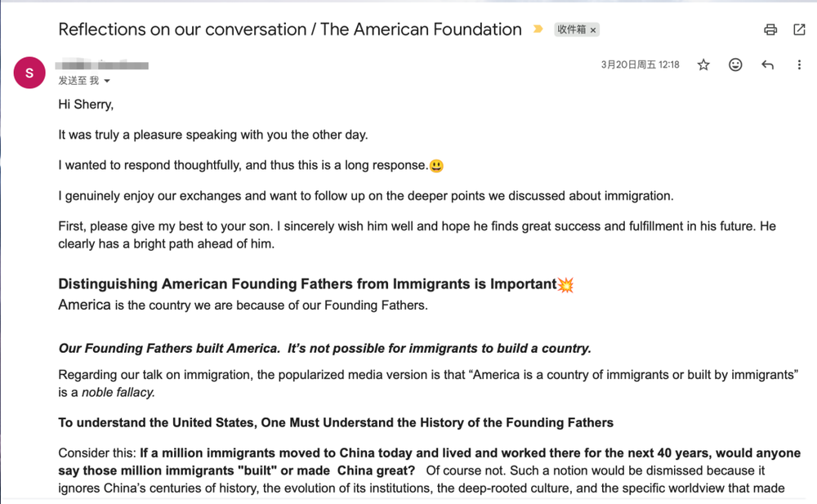Reply using the arrow icon

point(767,65)
